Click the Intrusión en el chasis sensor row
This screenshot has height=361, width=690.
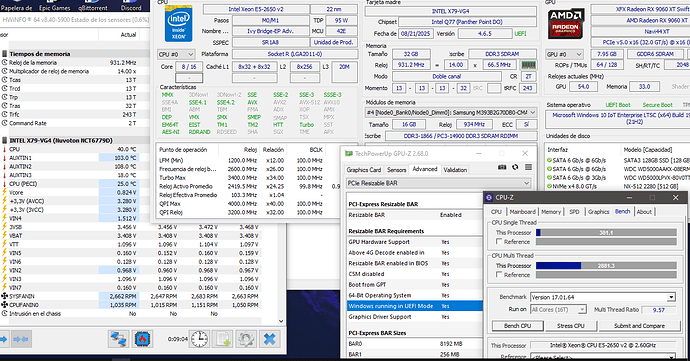pyautogui.click(x=130, y=313)
